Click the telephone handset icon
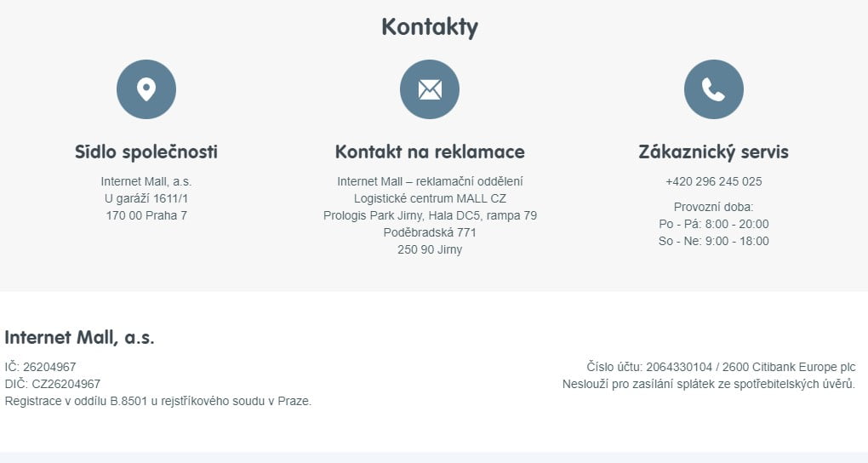This screenshot has height=463, width=868. click(713, 89)
